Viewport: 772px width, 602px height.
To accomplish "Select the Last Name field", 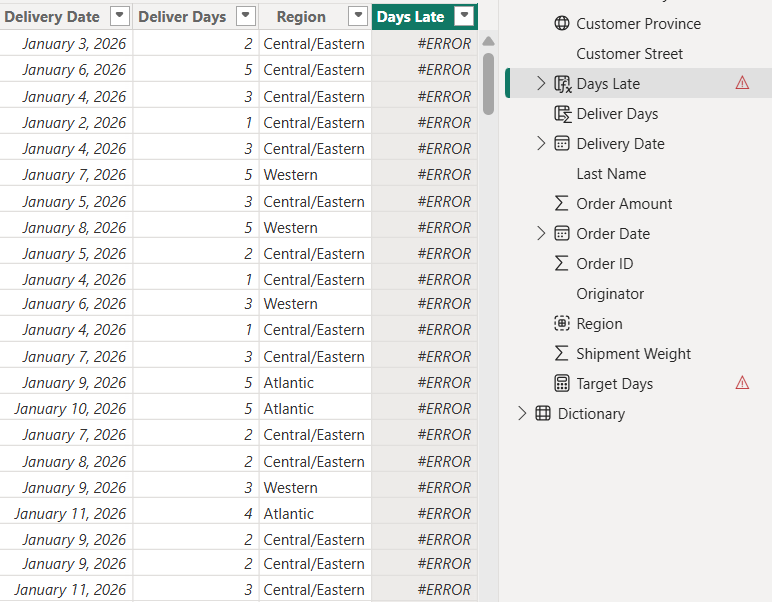I will [x=611, y=174].
